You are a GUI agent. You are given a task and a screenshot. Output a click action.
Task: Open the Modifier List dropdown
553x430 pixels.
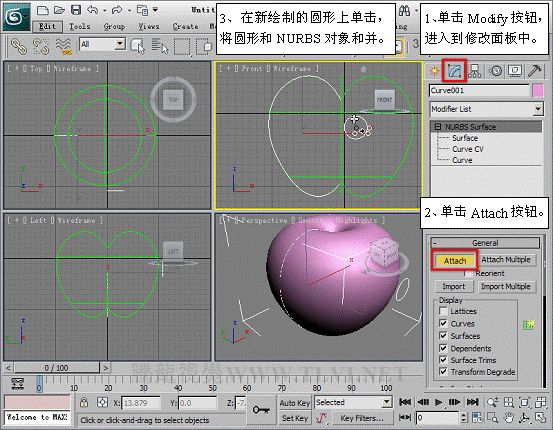[x=486, y=109]
